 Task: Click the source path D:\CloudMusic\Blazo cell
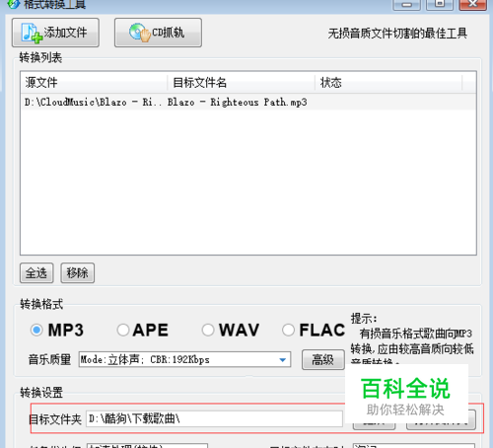pyautogui.click(x=94, y=102)
